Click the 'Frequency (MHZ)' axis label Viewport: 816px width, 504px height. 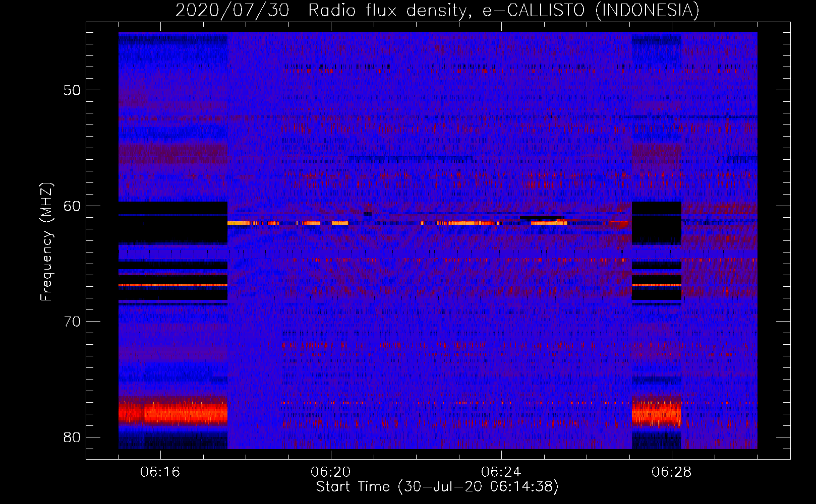pos(46,242)
